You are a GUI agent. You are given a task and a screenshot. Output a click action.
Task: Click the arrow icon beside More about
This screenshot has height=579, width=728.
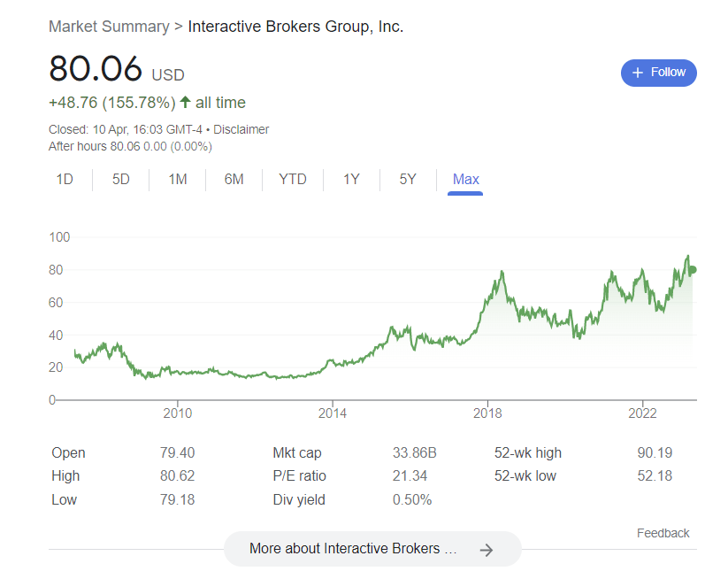[x=486, y=550]
